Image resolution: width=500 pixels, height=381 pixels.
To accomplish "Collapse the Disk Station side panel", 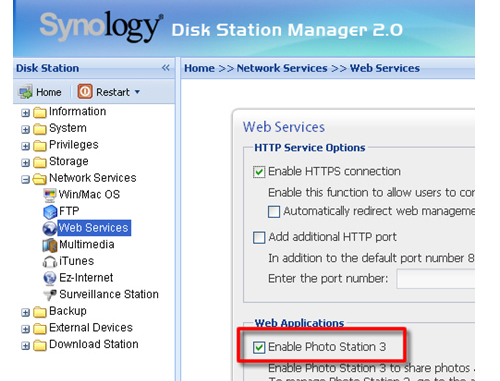I will 166,68.
